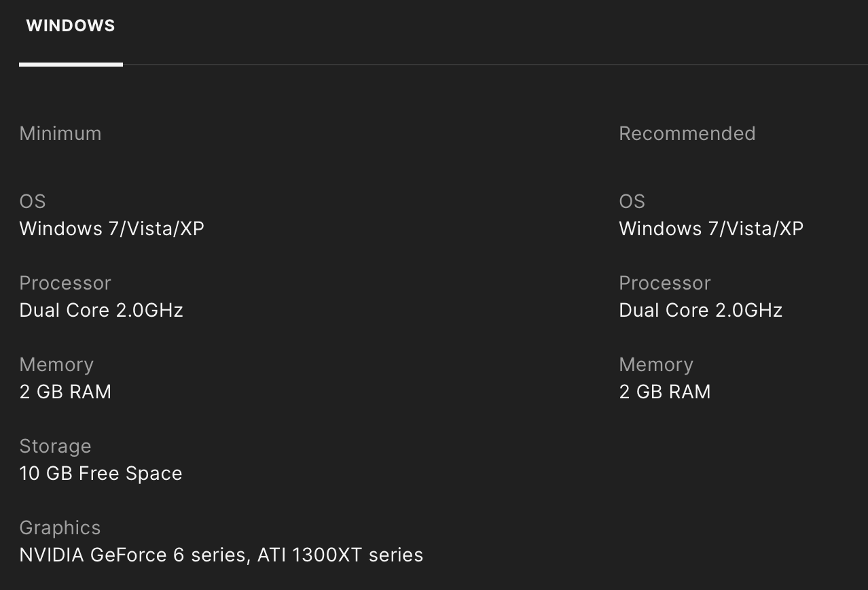Click recommended Windows 7/Vista/XP text
The width and height of the screenshot is (868, 590).
[711, 228]
